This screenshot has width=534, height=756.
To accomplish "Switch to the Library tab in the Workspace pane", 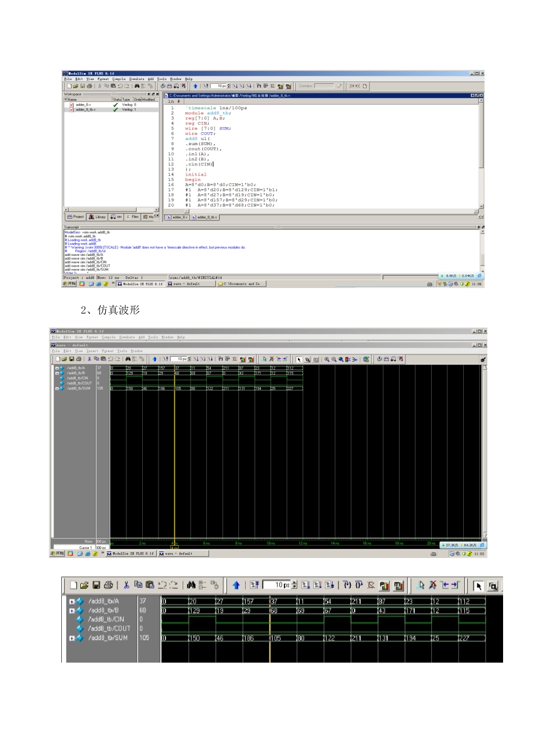I will click(x=97, y=217).
